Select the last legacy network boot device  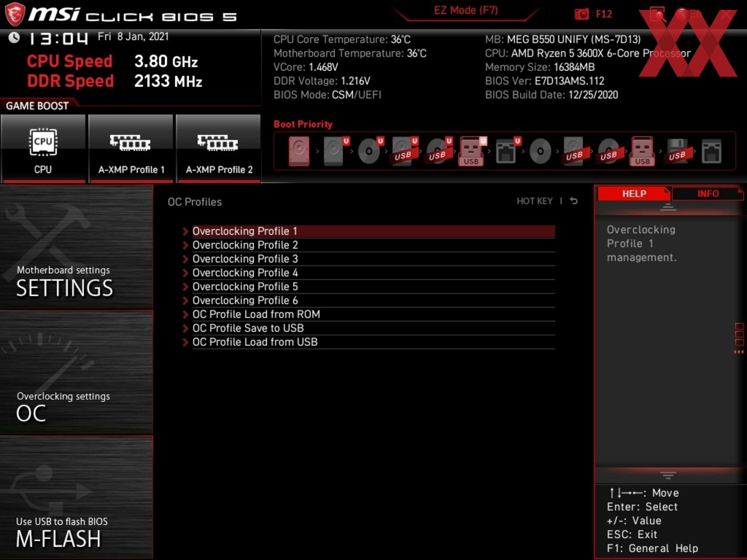[x=711, y=151]
